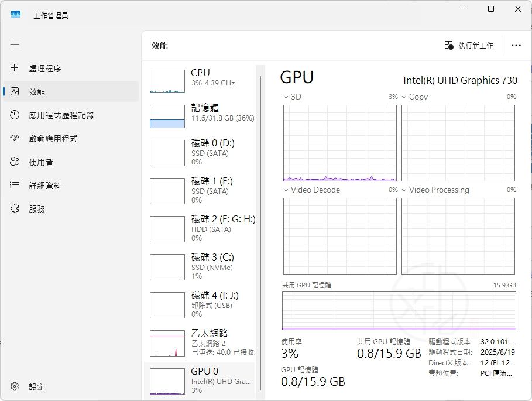Click the 設定 gear icon

[x=15, y=386]
